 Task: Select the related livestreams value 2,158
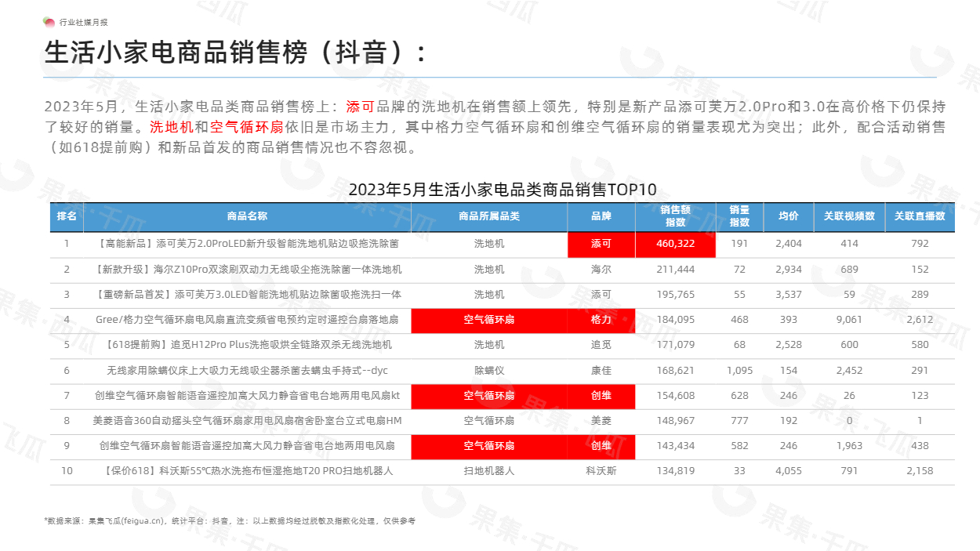pyautogui.click(x=920, y=471)
